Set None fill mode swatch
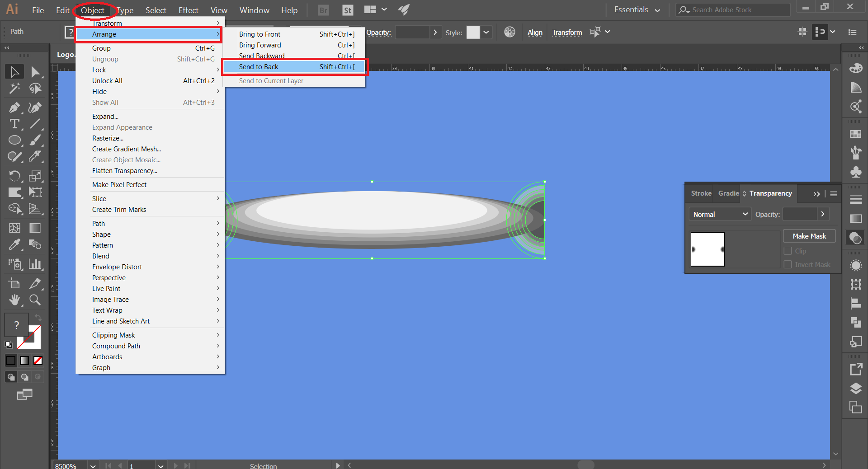This screenshot has height=469, width=868. coord(38,361)
